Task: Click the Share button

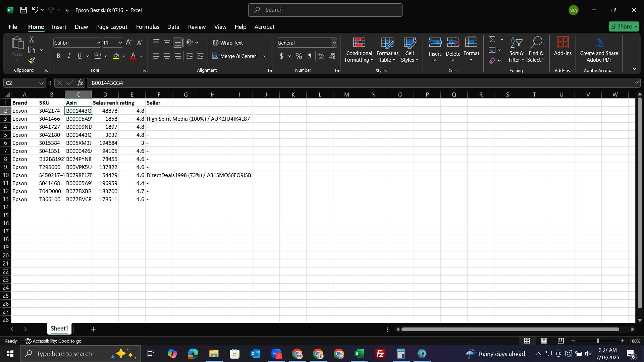Action: [x=624, y=26]
